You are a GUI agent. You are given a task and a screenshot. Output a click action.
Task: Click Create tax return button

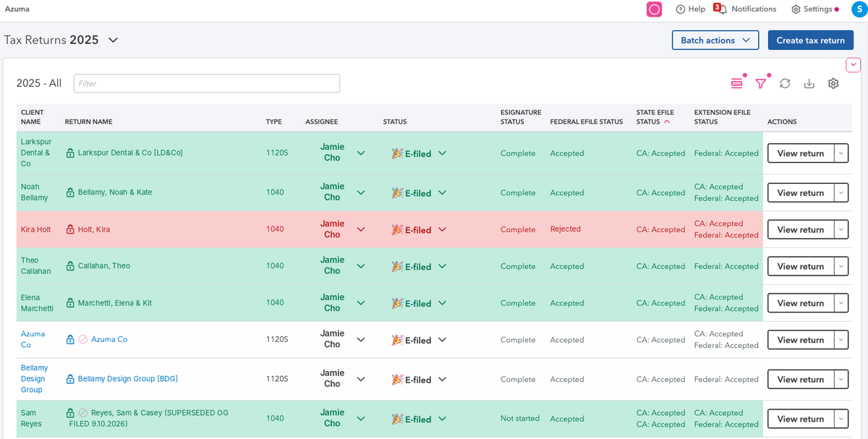pos(811,41)
